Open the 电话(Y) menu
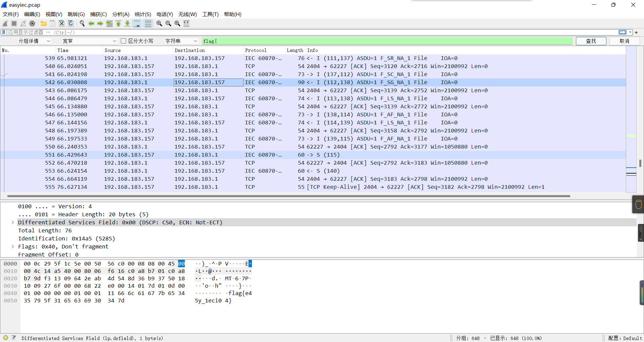644x342 pixels. point(165,14)
